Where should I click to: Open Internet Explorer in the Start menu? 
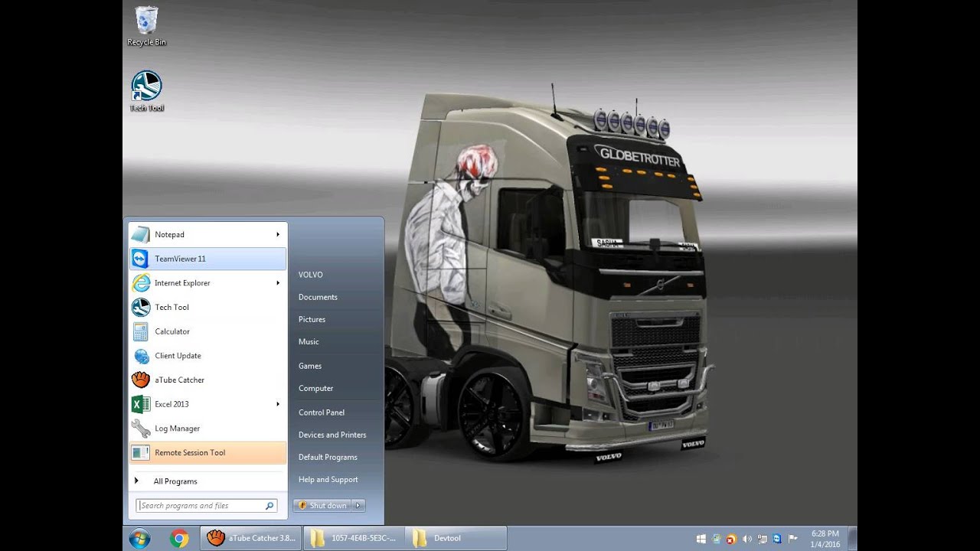207,283
